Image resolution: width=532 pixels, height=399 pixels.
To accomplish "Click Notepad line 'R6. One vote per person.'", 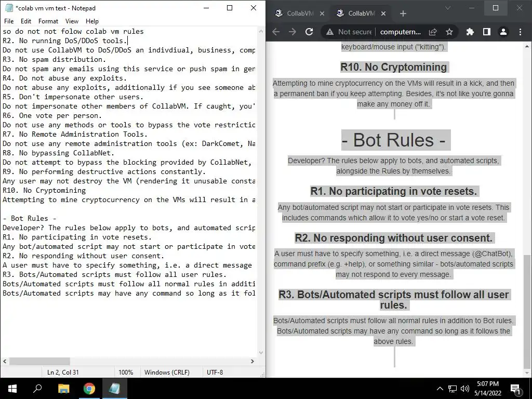I will pos(52,115).
